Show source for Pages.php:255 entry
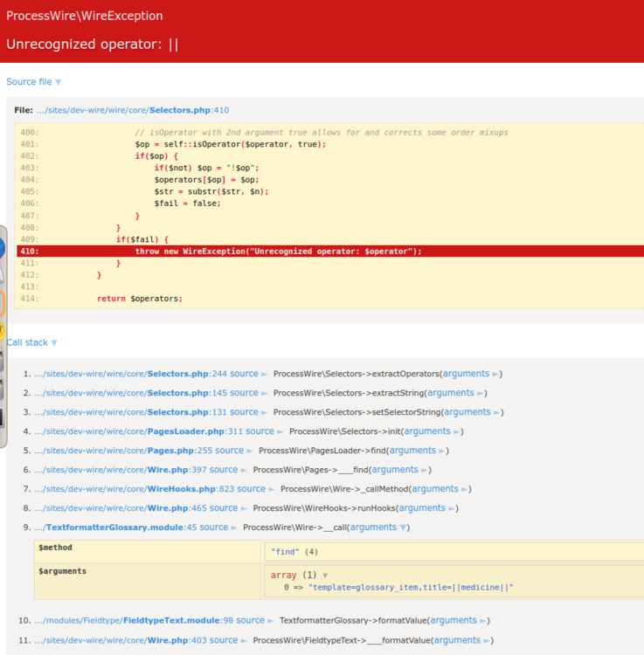The image size is (644, 655). pyautogui.click(x=233, y=451)
